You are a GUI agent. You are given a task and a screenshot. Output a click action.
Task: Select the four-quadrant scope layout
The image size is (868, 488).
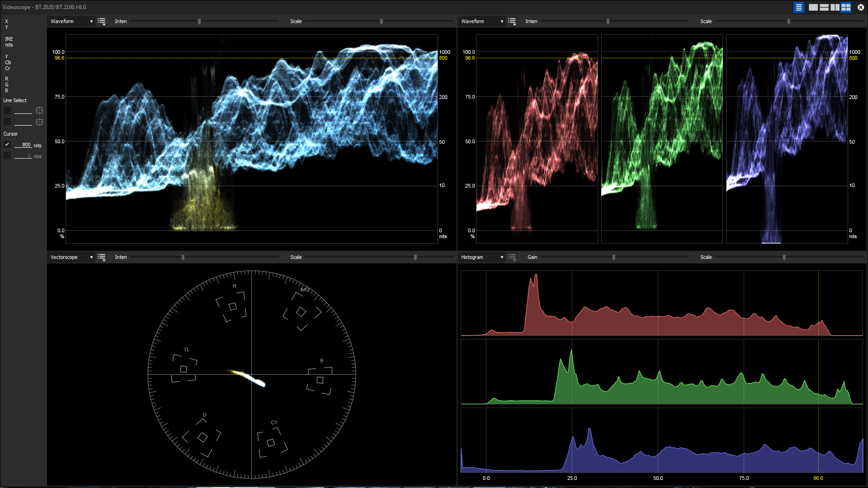click(x=846, y=7)
